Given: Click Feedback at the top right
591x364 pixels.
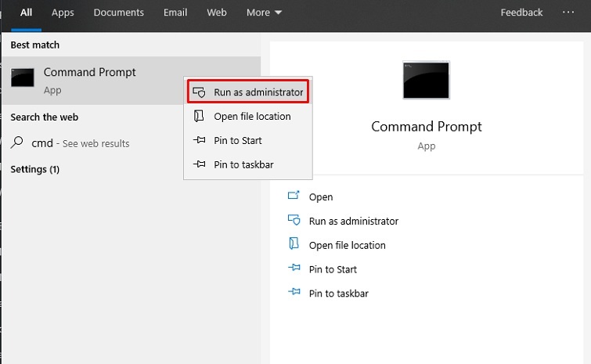Looking at the screenshot, I should 521,13.
